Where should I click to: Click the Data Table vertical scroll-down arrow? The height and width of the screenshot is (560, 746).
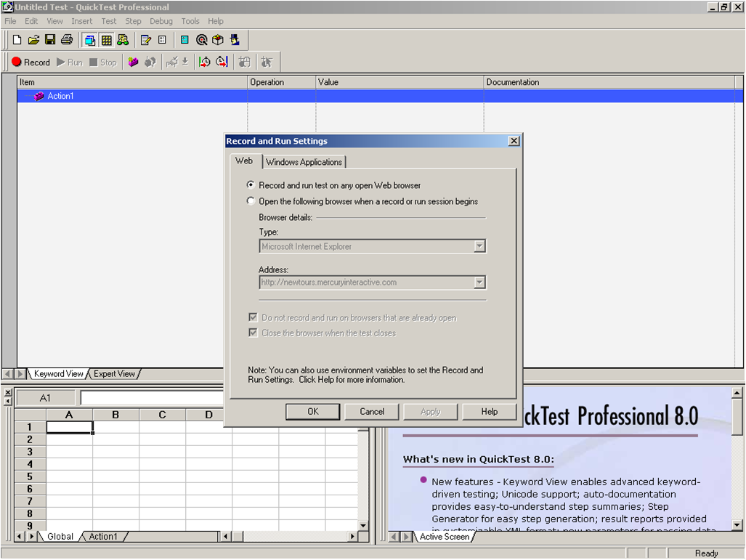click(x=363, y=526)
